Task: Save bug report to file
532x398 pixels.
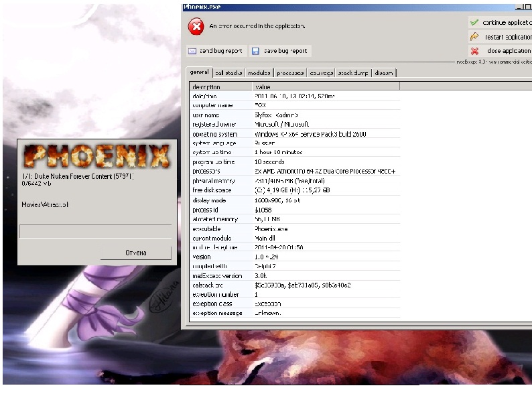Action: point(280,51)
